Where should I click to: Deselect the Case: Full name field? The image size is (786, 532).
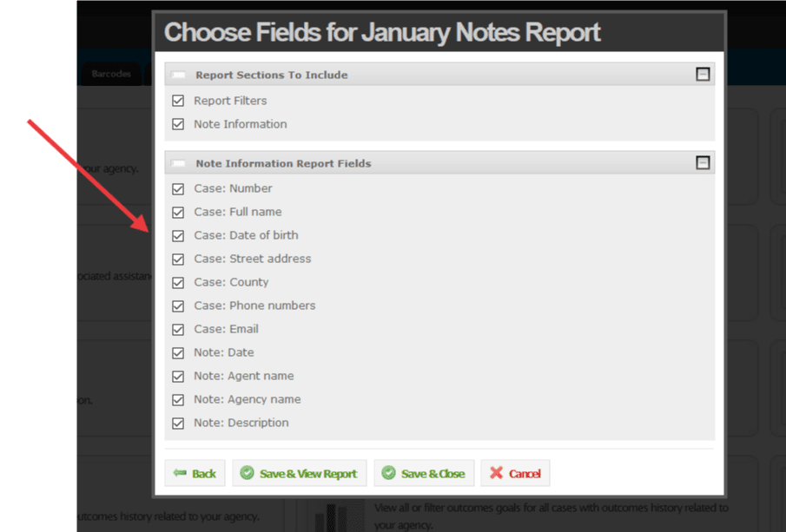(x=178, y=212)
